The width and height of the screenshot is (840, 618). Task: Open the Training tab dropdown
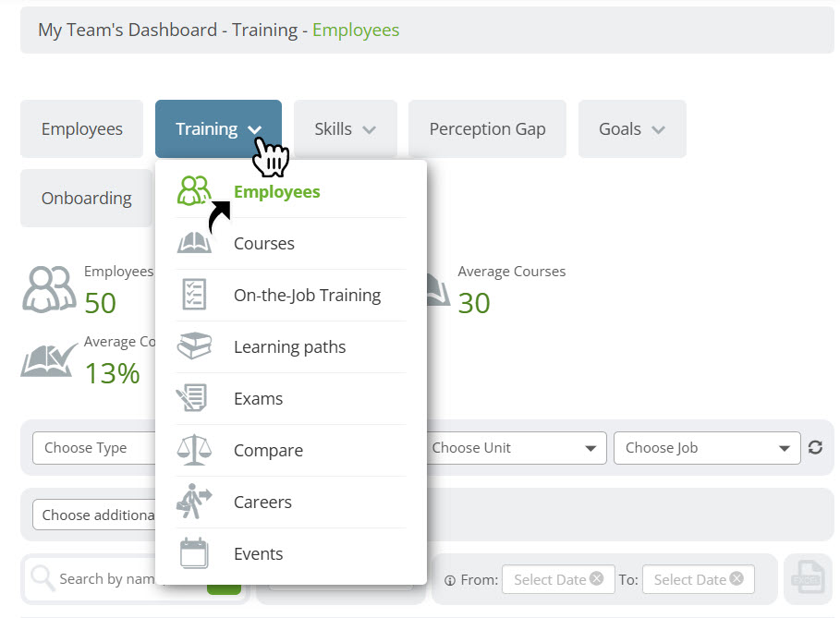click(x=218, y=128)
